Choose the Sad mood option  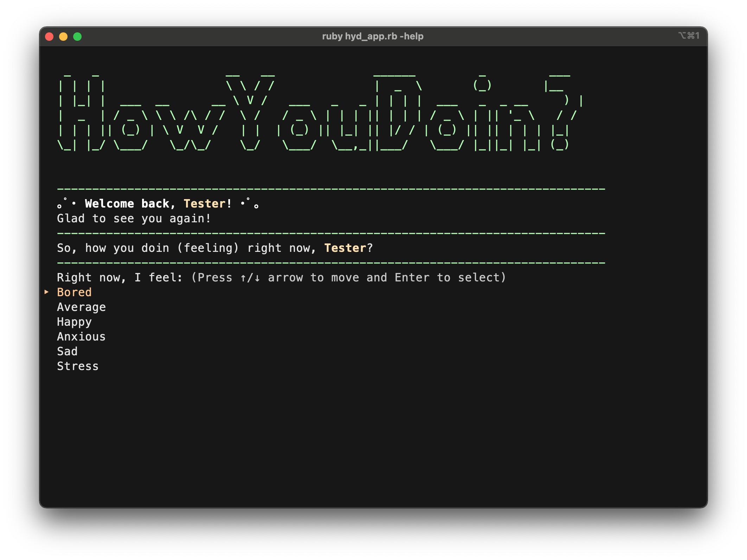(67, 351)
